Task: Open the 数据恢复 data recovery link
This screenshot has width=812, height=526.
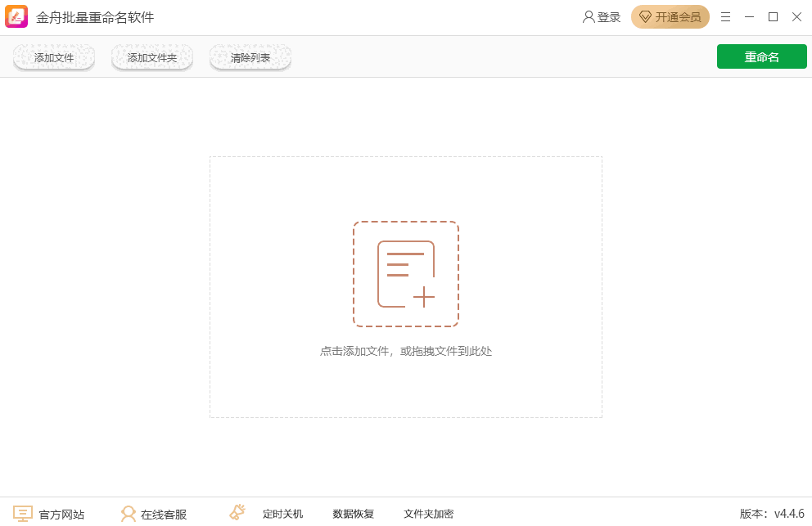Action: pos(354,514)
